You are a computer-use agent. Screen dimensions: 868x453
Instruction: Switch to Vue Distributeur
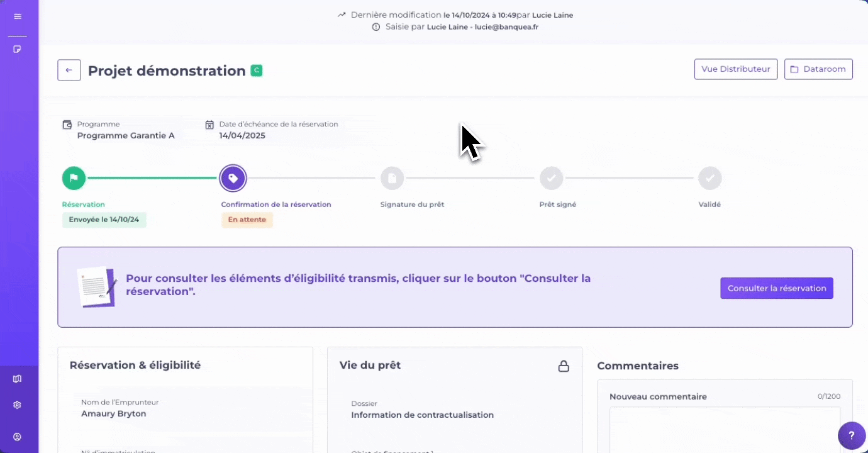pyautogui.click(x=736, y=69)
